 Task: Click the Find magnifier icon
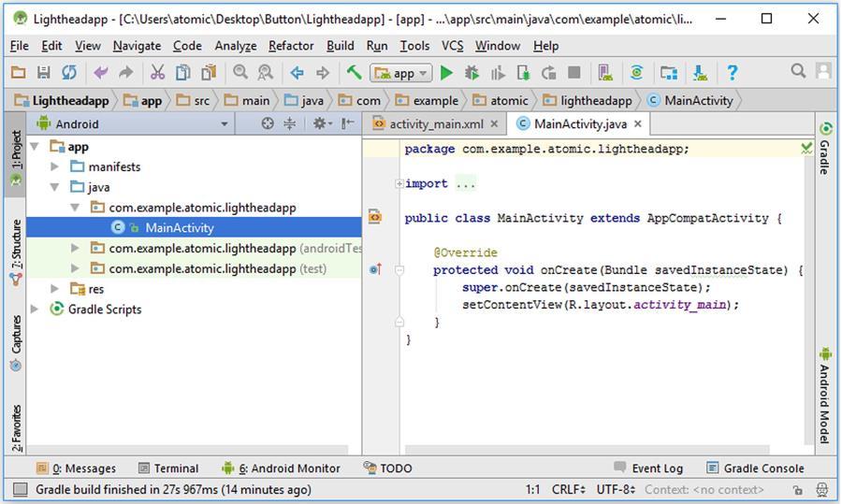click(x=240, y=72)
